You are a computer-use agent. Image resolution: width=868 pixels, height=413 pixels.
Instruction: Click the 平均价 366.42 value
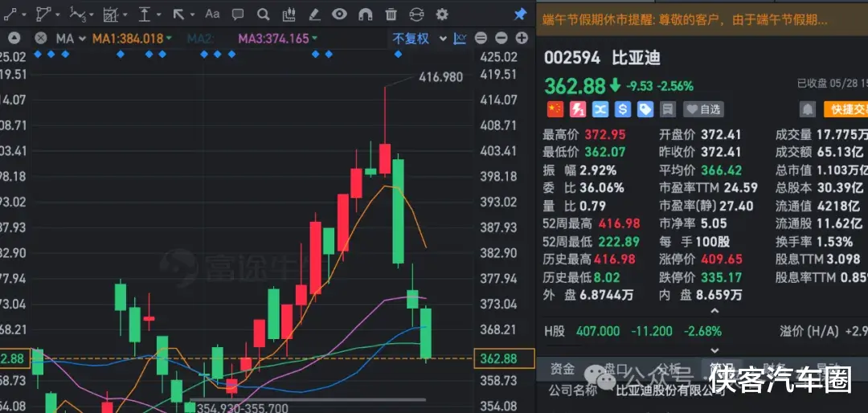(x=721, y=170)
